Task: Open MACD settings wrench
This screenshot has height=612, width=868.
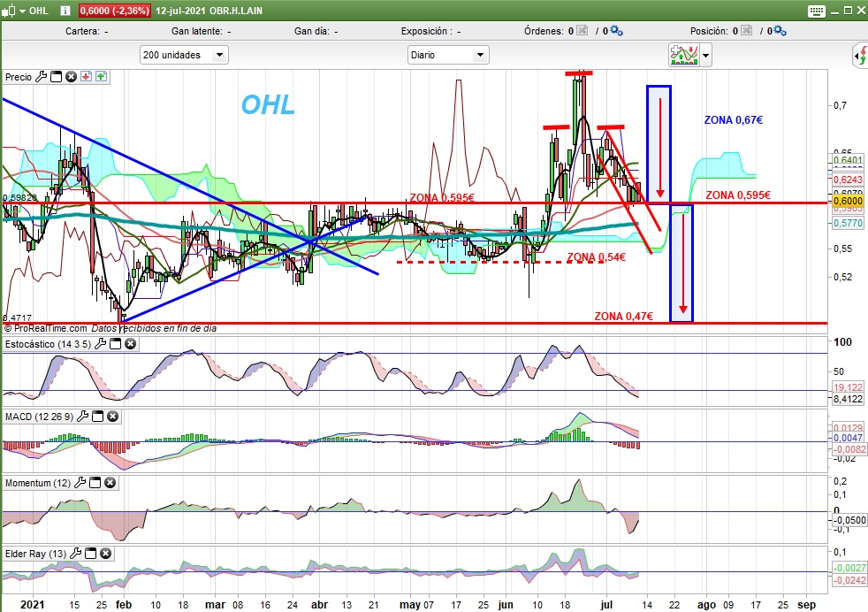Action: tap(82, 417)
